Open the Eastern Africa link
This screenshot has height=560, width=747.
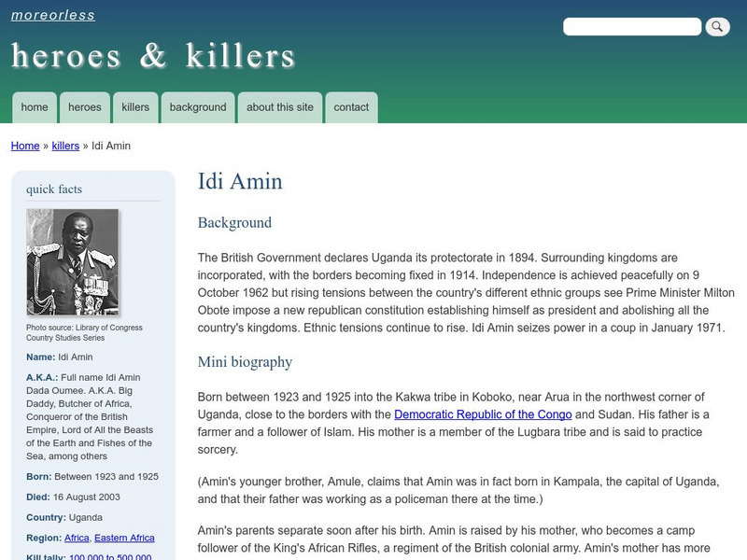click(x=123, y=537)
